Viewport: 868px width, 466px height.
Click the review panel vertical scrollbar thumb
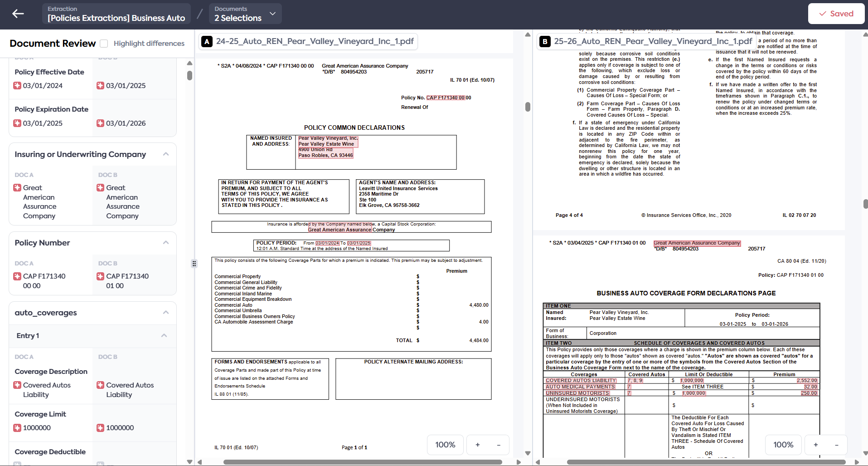189,75
